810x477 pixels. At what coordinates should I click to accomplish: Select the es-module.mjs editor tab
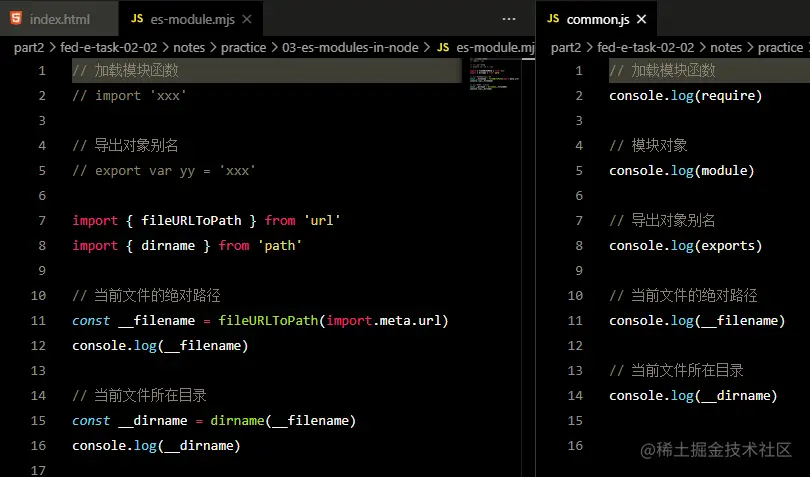pos(191,19)
